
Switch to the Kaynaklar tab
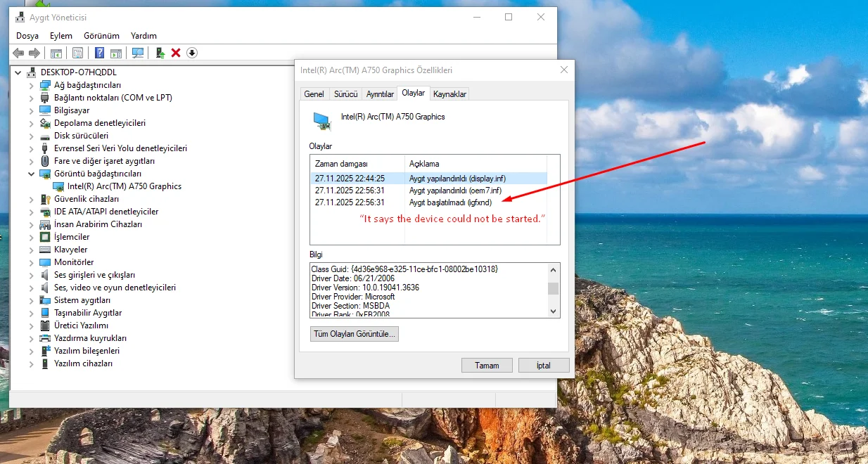pos(449,94)
